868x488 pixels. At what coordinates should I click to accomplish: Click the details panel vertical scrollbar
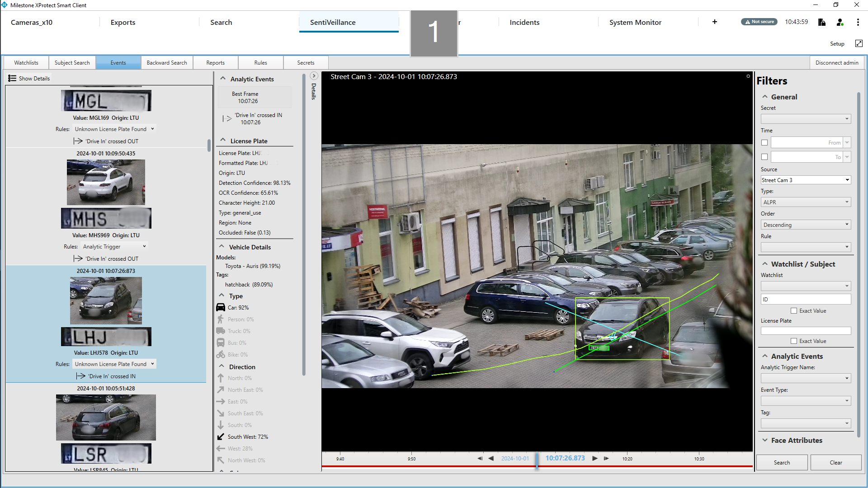(x=304, y=224)
